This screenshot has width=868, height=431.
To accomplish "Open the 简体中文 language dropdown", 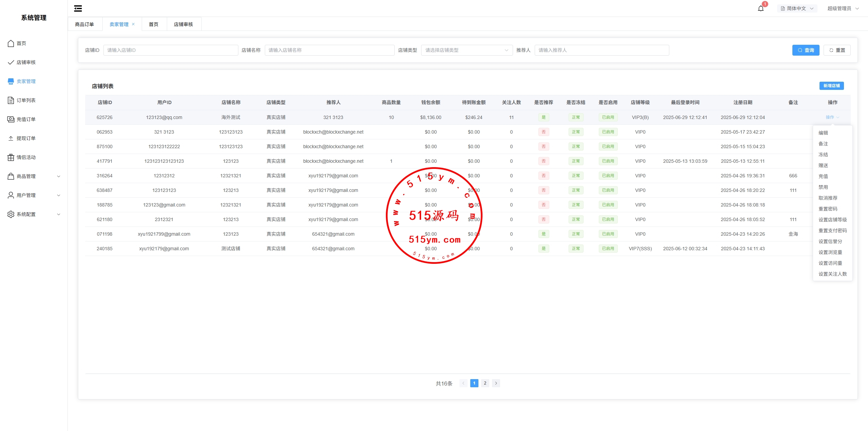I will click(797, 8).
